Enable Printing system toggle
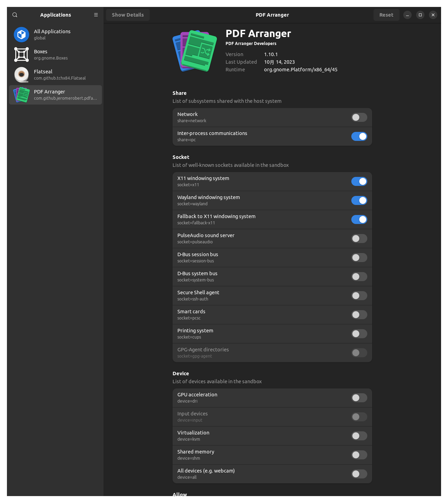The image size is (448, 503). pos(359,334)
